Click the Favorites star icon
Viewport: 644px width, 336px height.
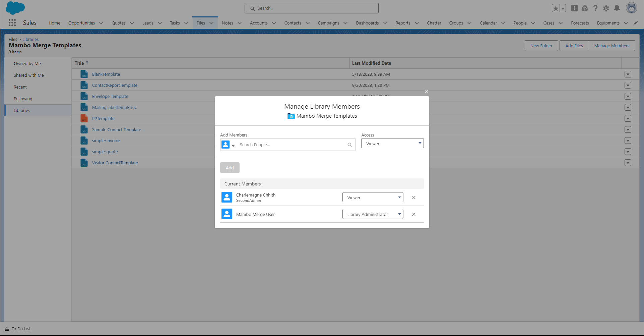click(556, 8)
